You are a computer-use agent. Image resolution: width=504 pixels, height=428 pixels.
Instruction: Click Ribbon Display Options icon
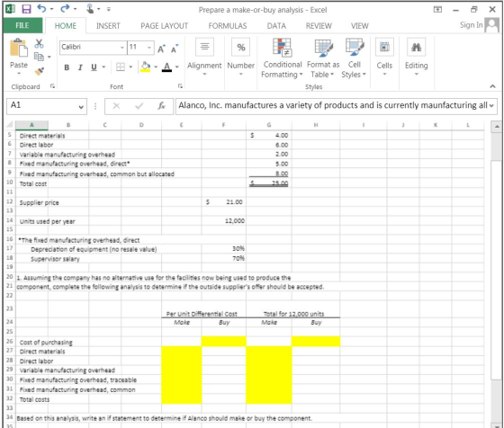click(x=437, y=9)
